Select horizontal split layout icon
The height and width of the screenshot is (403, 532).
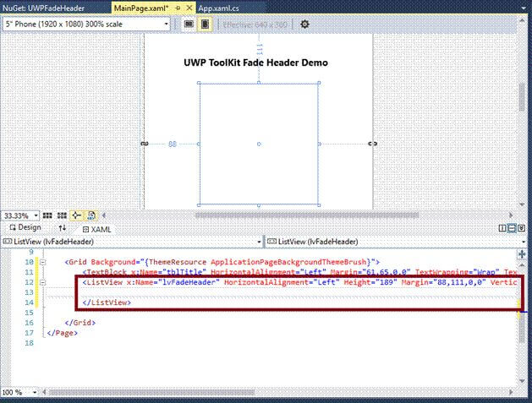point(512,228)
